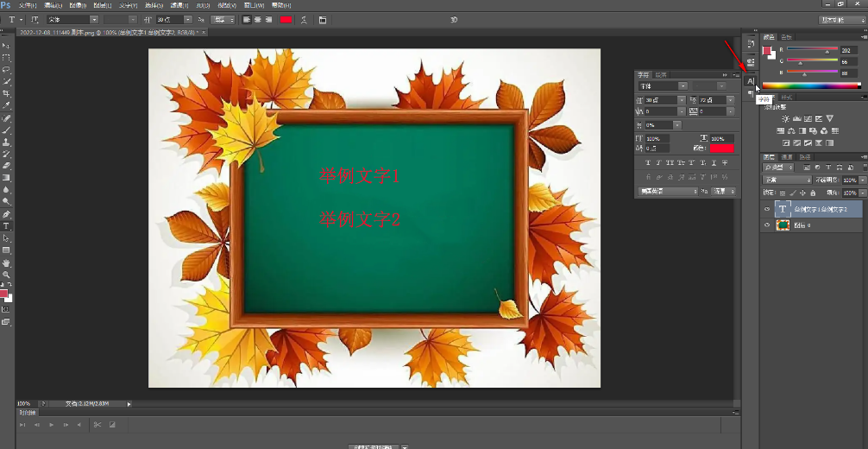Viewport: 868px width, 449px height.
Task: Select the Hand tool
Action: (x=6, y=263)
